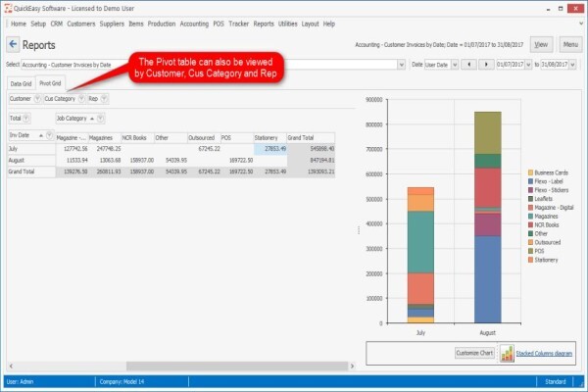Open the start date 01/07/2017 picker
Screen dimensions: 588x392
528,65
